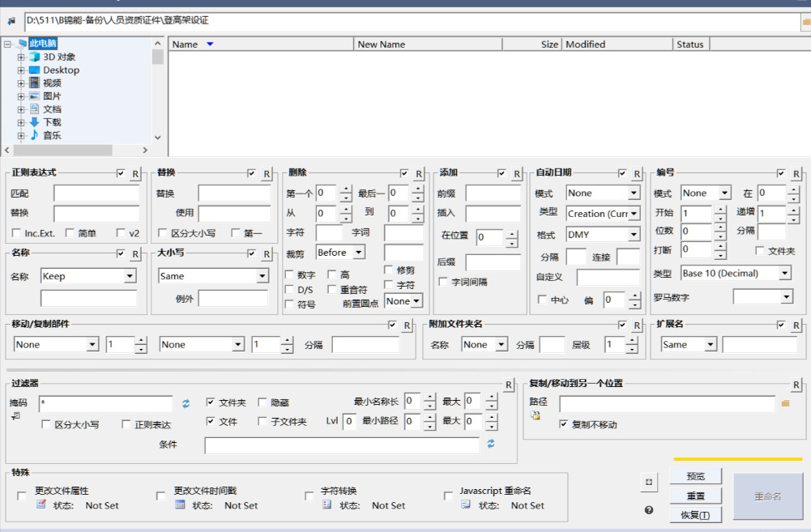Toggle the Inc.Ext. checkbox in regex panel
This screenshot has height=532, width=811.
17,233
